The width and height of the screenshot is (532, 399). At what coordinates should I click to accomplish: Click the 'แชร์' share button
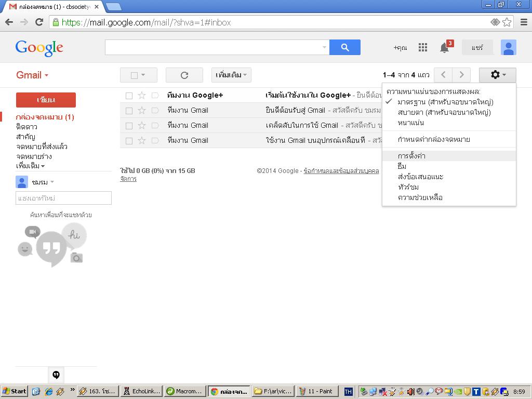[477, 47]
